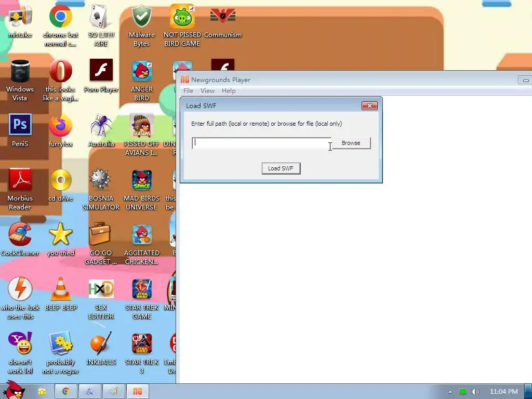Show hidden system tray icons arrow
The height and width of the screenshot is (399, 532).
tap(450, 392)
